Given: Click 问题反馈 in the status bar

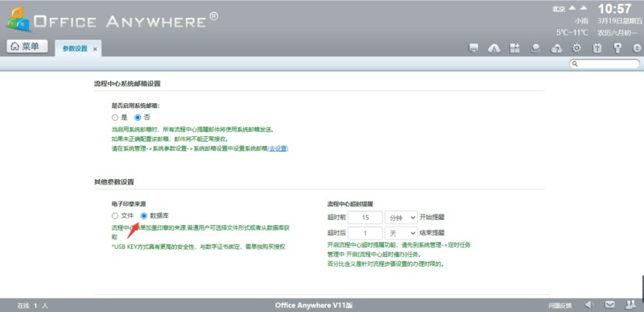Looking at the screenshot, I should 559,306.
